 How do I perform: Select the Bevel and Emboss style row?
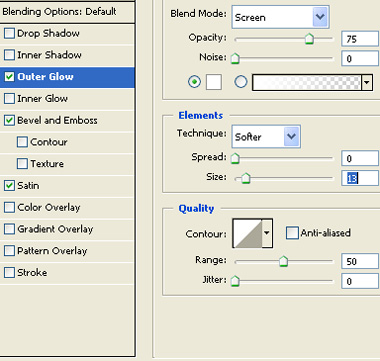(67, 120)
